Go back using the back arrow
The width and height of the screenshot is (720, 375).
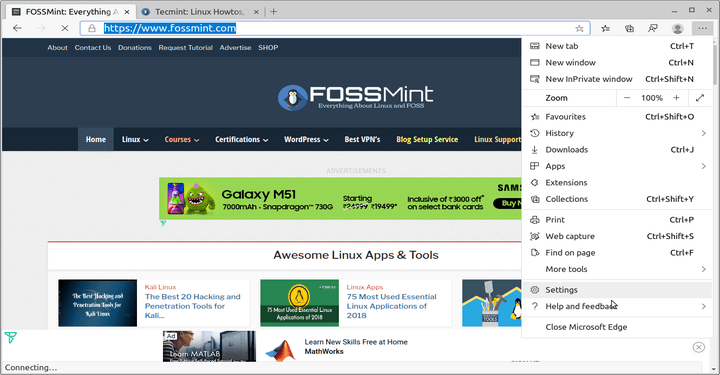[x=17, y=28]
